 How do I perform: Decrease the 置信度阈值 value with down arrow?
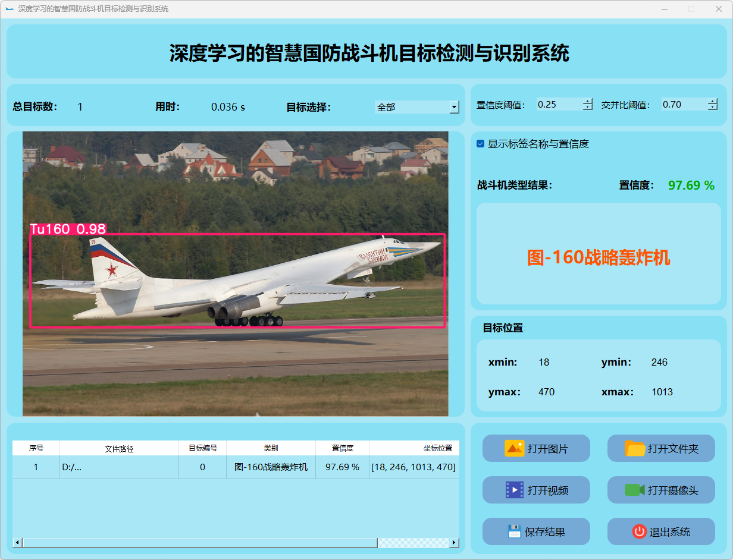click(588, 108)
